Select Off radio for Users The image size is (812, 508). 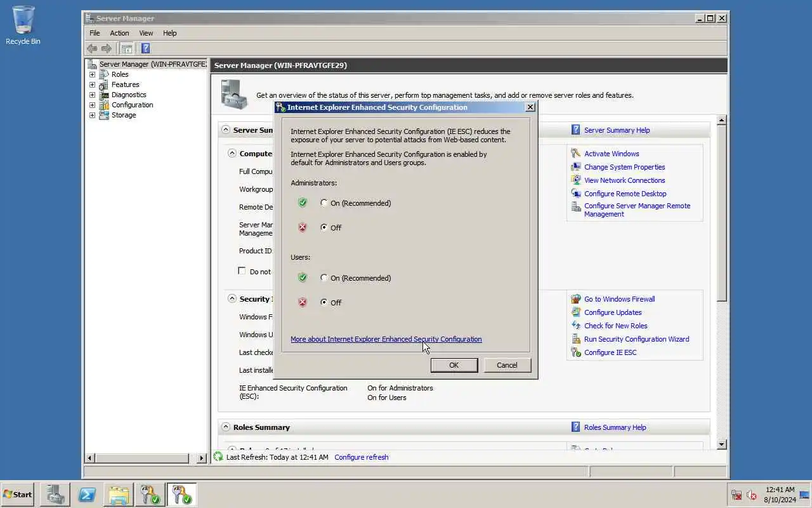pos(324,302)
